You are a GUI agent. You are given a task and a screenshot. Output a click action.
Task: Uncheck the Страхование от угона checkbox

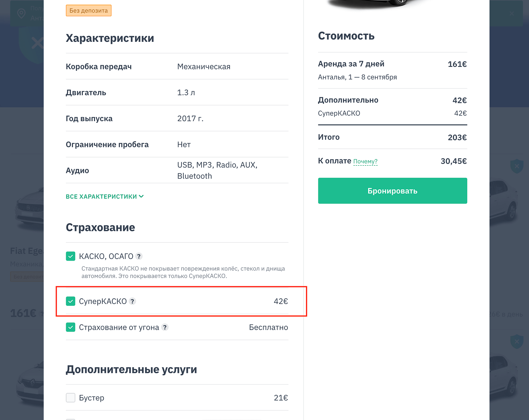(x=71, y=327)
